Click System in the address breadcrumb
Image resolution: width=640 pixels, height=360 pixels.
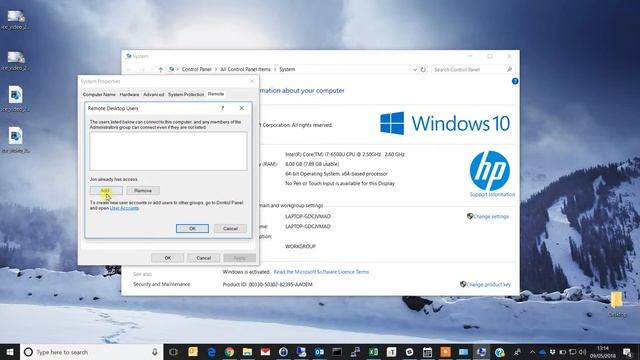point(287,69)
